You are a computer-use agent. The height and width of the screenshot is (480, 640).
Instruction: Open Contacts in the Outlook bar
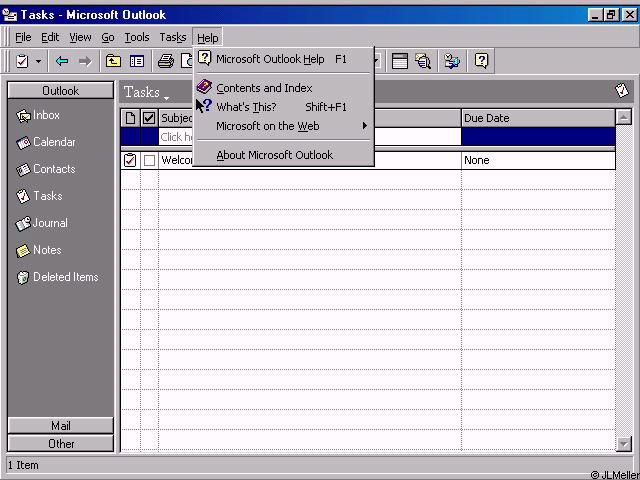(x=45, y=169)
